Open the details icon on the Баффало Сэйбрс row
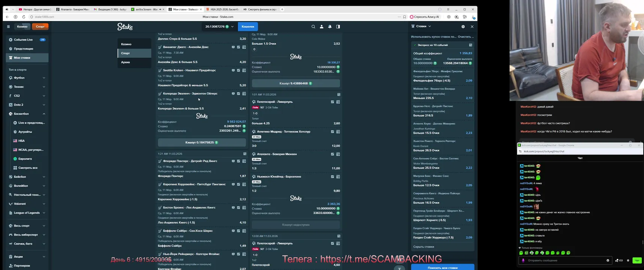The width and height of the screenshot is (644, 270). pyautogui.click(x=244, y=231)
